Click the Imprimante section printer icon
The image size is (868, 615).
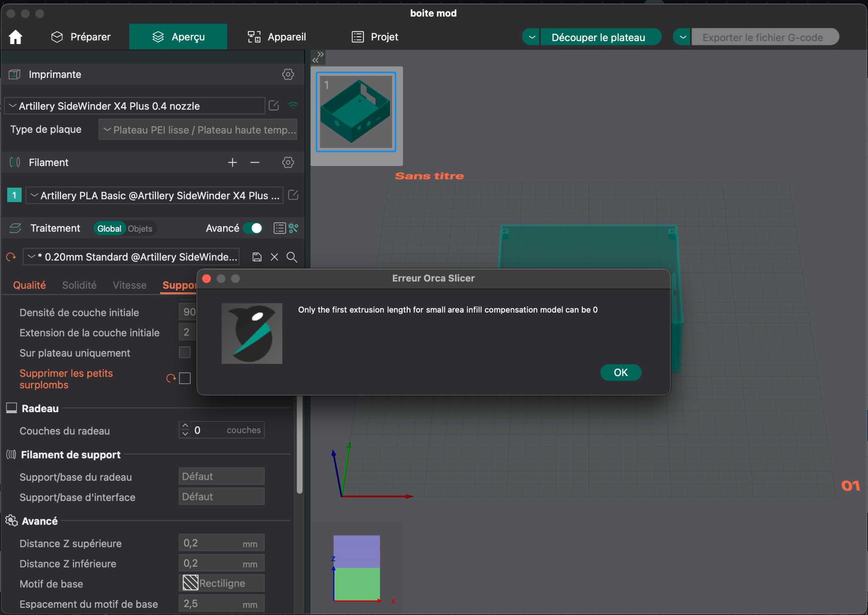pos(14,75)
